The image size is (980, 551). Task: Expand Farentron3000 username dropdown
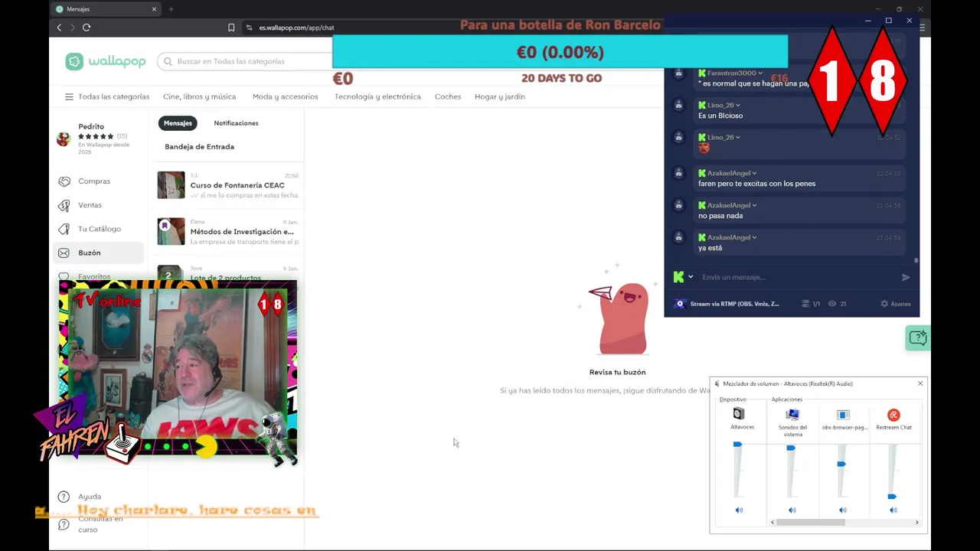click(x=760, y=73)
